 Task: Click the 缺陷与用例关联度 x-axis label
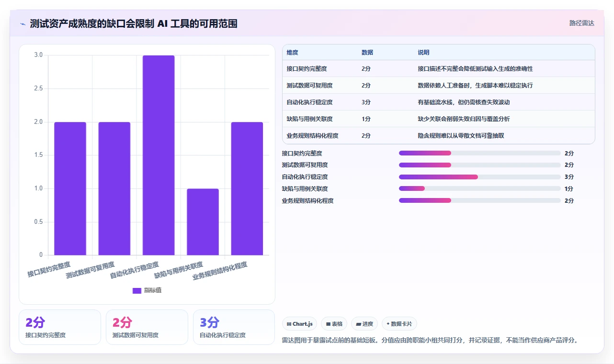coord(179,270)
